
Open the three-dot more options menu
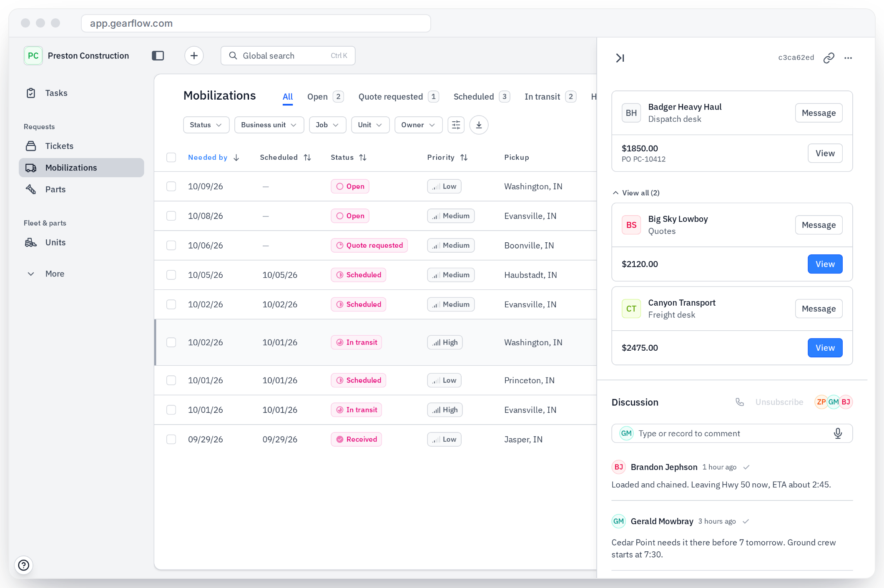[x=848, y=58]
